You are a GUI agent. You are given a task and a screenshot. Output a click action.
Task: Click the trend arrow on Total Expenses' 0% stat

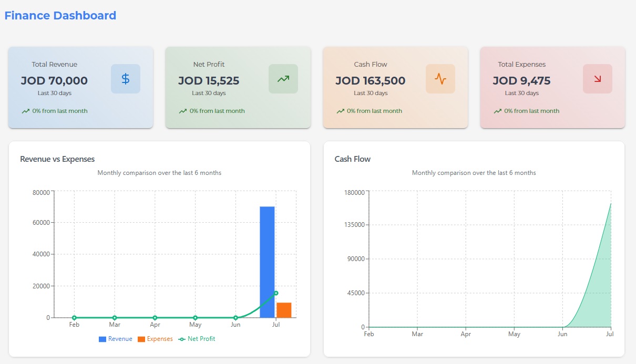pyautogui.click(x=498, y=111)
